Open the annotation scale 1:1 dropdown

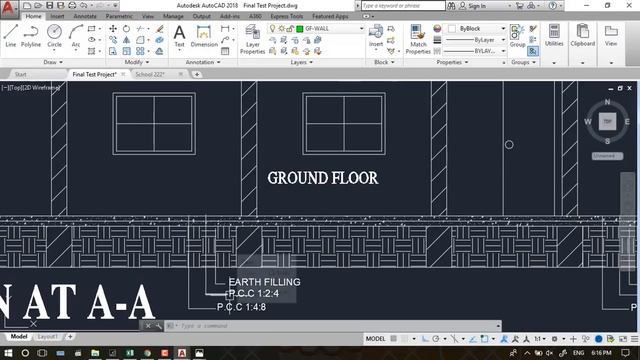point(540,339)
